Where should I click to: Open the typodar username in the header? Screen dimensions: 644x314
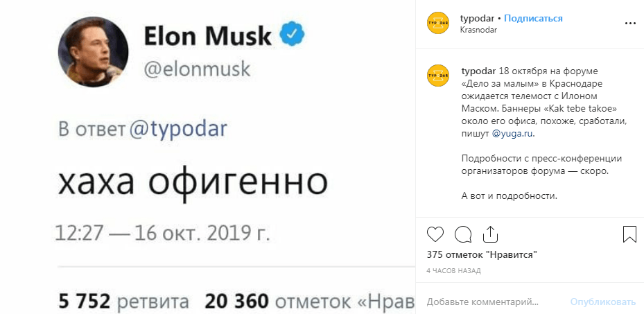point(476,18)
